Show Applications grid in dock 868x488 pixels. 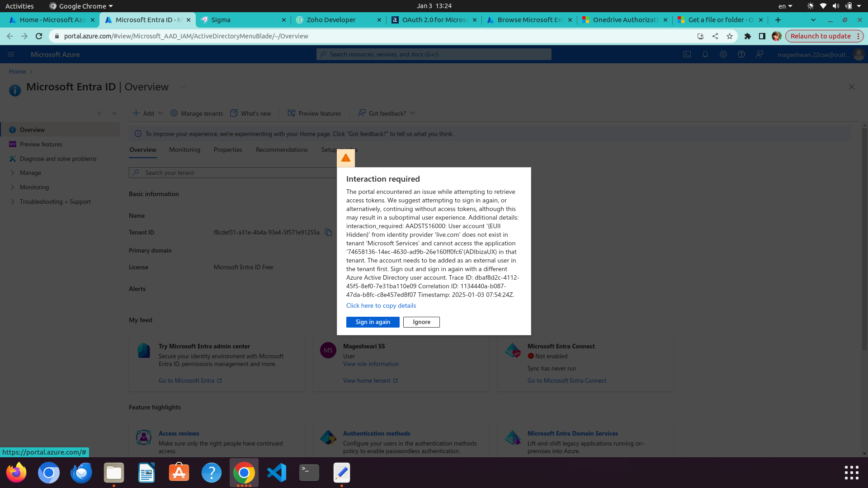click(x=852, y=473)
